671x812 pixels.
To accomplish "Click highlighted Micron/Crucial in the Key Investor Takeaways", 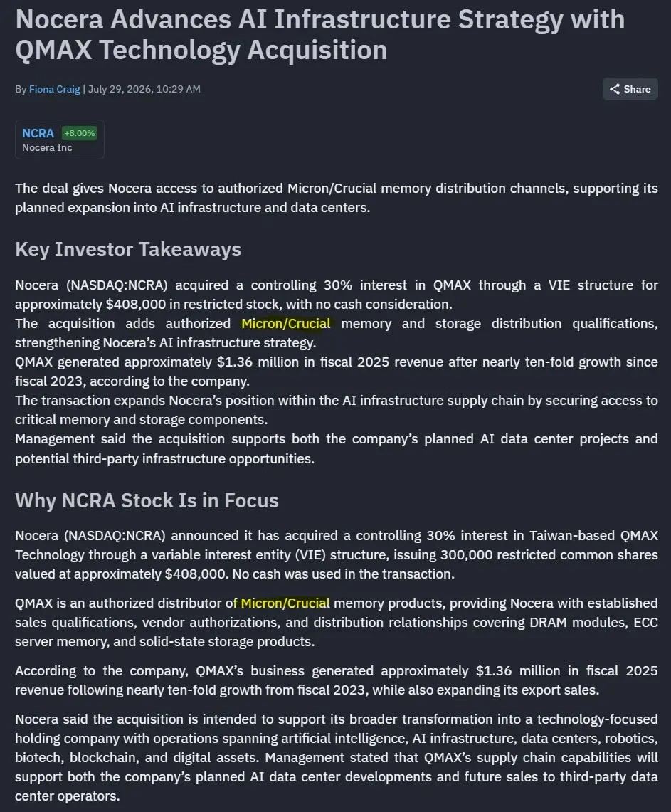I will pos(286,324).
